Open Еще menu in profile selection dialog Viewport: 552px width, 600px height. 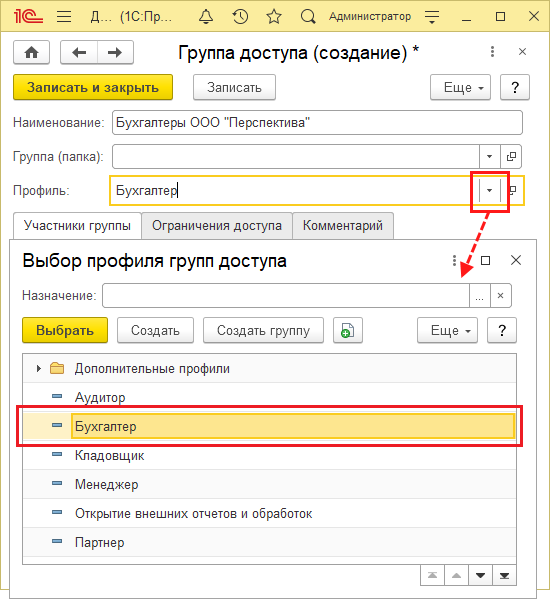coord(447,330)
